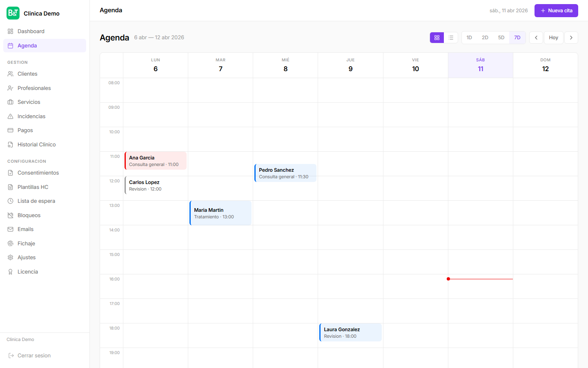Image resolution: width=588 pixels, height=368 pixels.
Task: Open Maria Martin's Tratamiento appointment
Action: coord(220,213)
